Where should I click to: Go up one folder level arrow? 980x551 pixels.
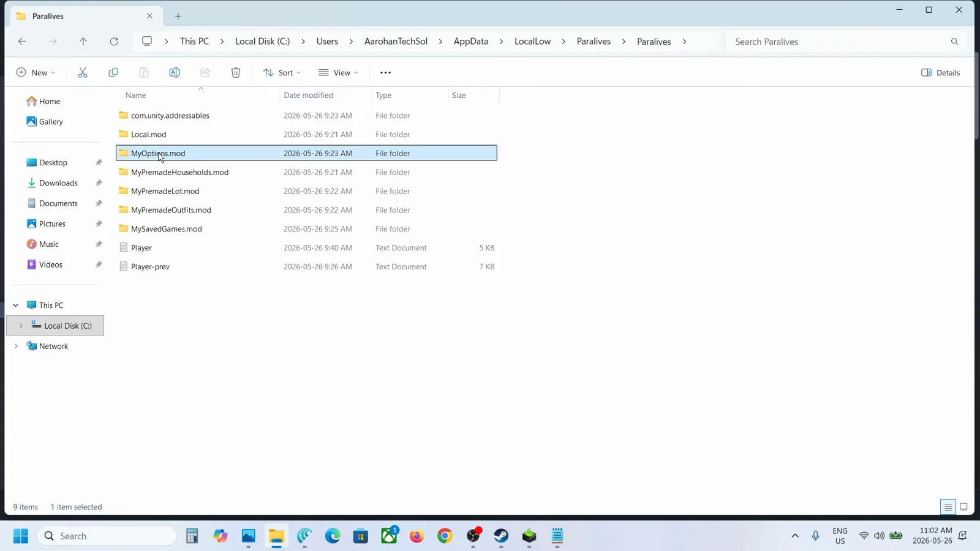click(83, 42)
